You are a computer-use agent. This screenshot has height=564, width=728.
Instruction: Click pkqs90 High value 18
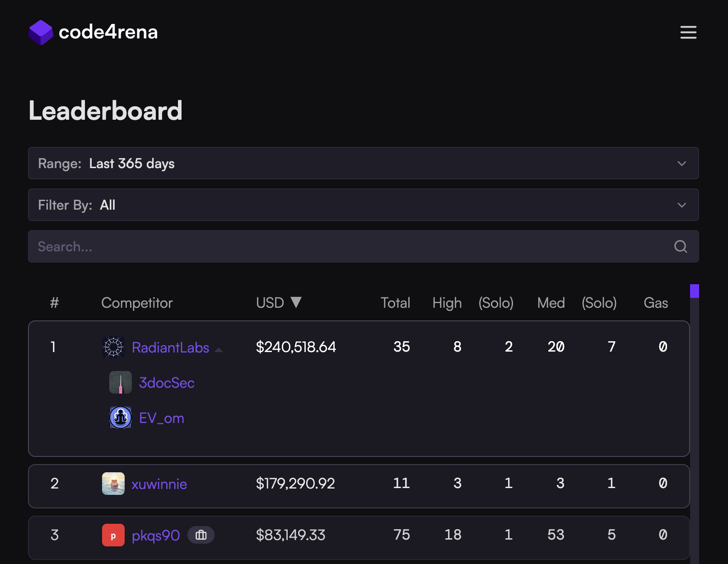pos(453,535)
